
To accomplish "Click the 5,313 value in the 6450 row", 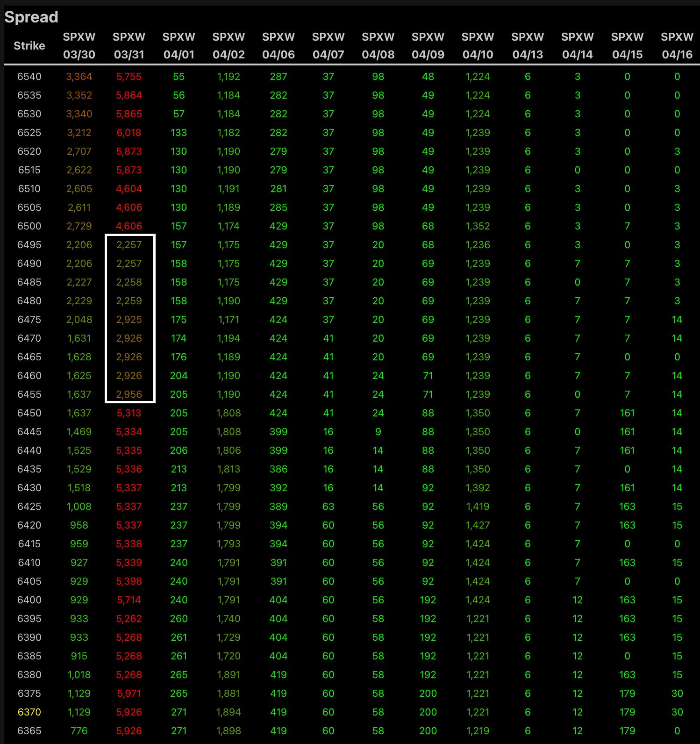I will 129,413.
